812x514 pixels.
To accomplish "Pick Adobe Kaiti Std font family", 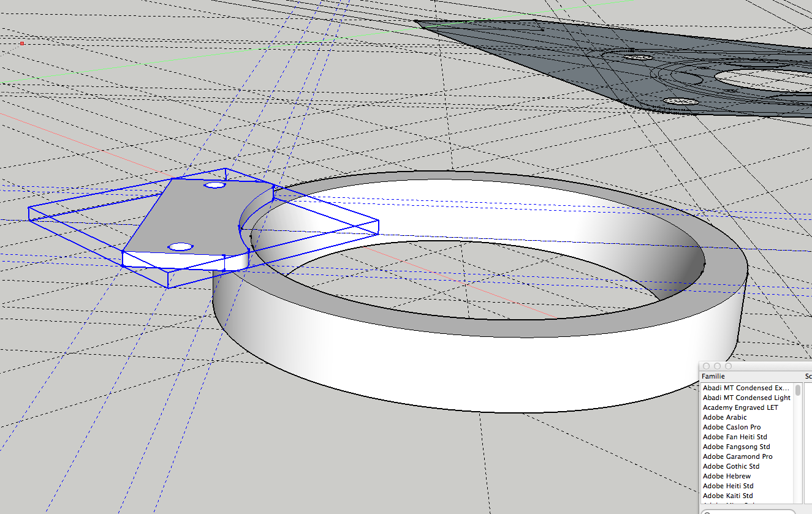I will point(746,496).
